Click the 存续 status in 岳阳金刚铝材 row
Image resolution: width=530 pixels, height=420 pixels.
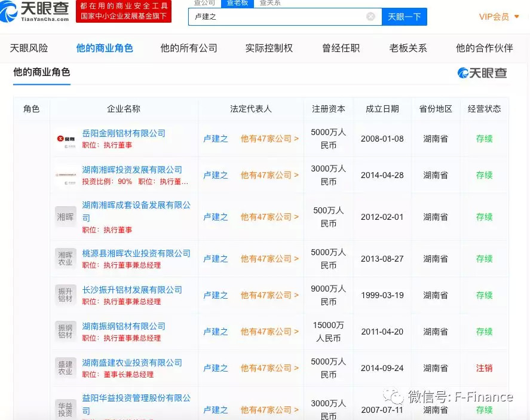[484, 139]
